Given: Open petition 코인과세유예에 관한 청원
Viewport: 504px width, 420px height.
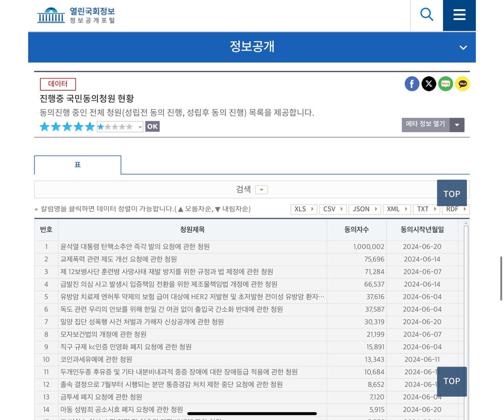Looking at the screenshot, I should coord(96,359).
